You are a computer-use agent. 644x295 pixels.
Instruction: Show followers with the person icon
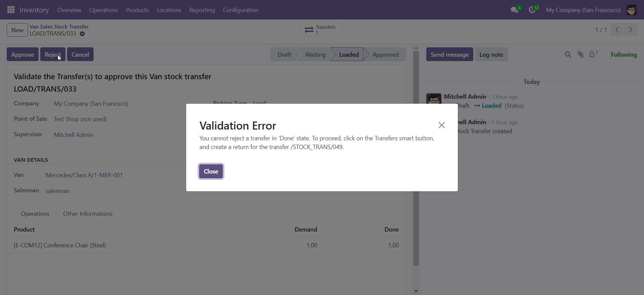(592, 54)
